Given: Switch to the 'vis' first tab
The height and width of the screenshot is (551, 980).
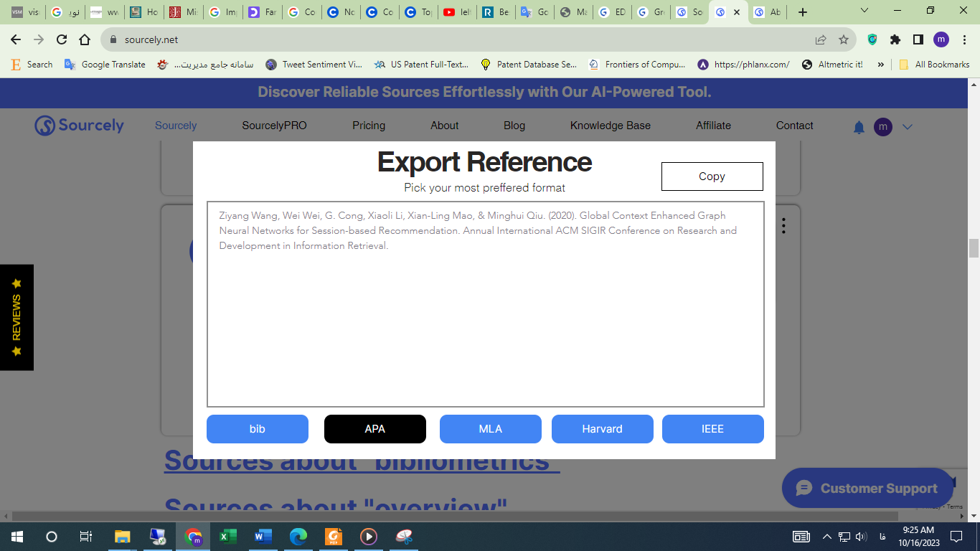Looking at the screenshot, I should pos(25,12).
